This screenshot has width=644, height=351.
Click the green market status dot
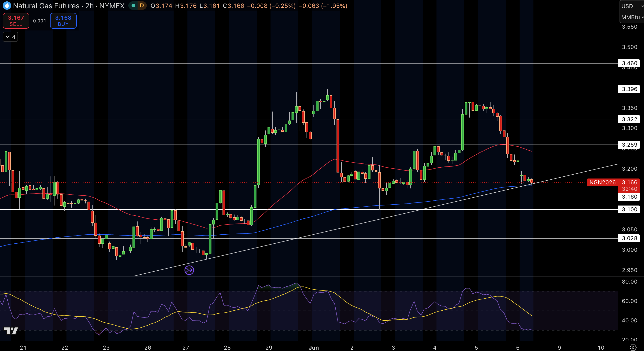pos(134,6)
